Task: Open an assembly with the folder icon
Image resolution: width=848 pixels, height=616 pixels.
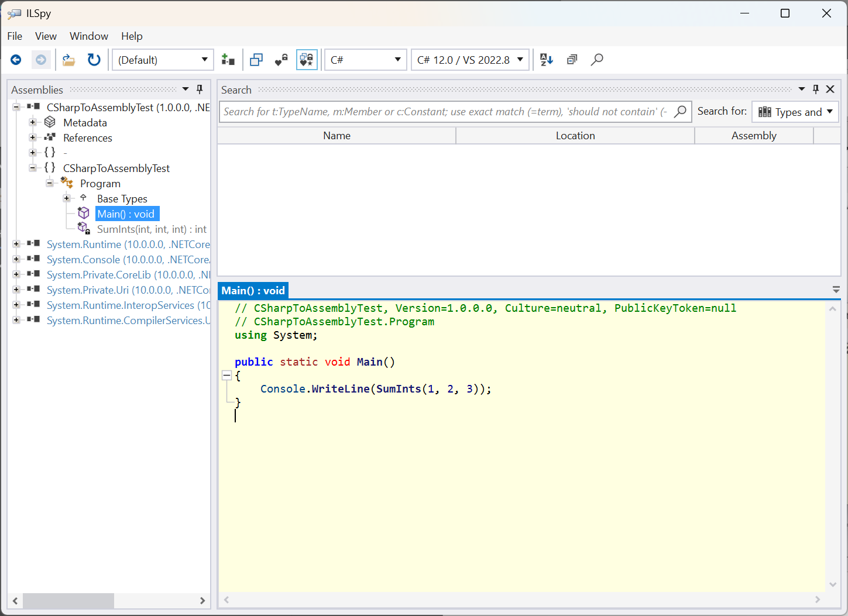Action: pyautogui.click(x=68, y=59)
